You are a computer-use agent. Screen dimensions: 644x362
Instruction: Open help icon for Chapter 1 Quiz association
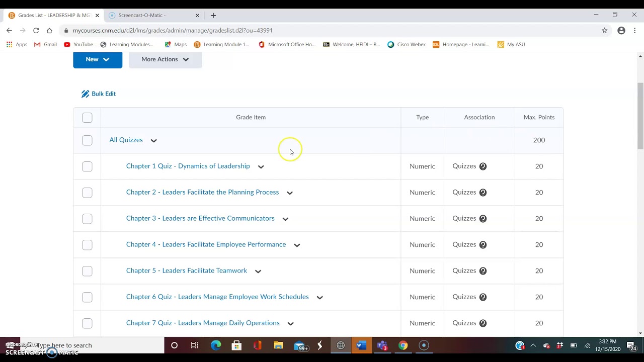tap(483, 166)
